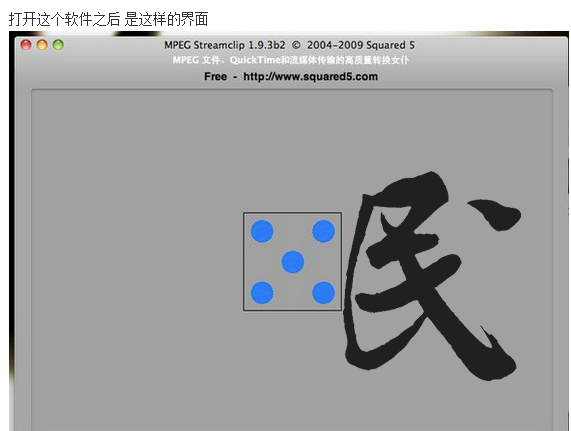
Task: Click the yellow minimize window button
Action: pyautogui.click(x=42, y=45)
